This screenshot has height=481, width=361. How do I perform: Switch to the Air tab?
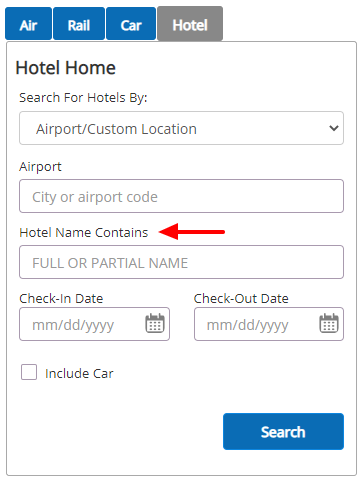(28, 24)
